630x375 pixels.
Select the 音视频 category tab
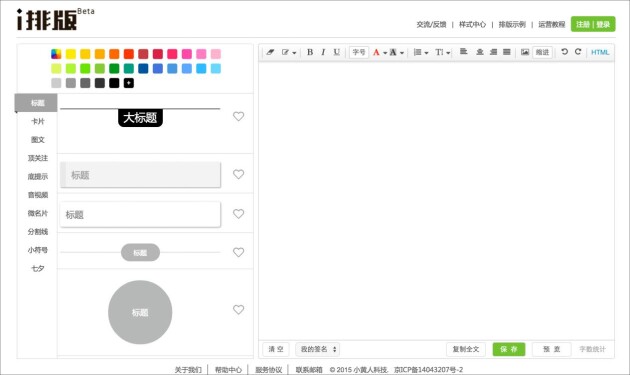pyautogui.click(x=37, y=195)
